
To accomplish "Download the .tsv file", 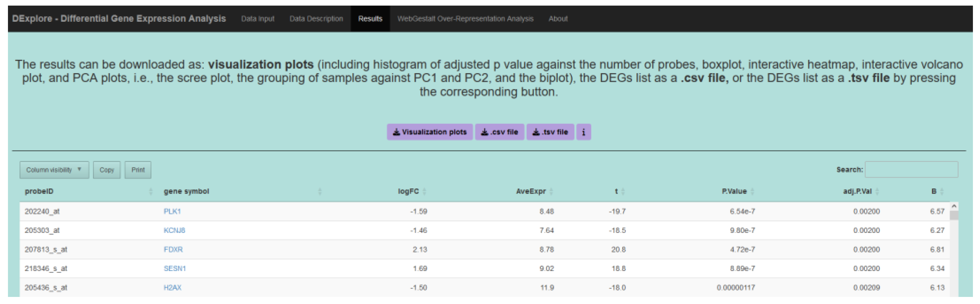I will [550, 132].
